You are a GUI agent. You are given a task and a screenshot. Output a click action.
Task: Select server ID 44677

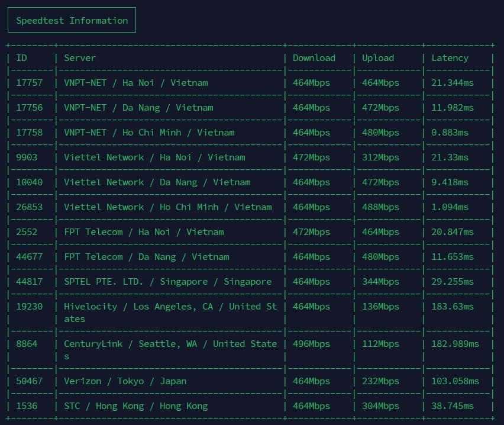pos(29,256)
